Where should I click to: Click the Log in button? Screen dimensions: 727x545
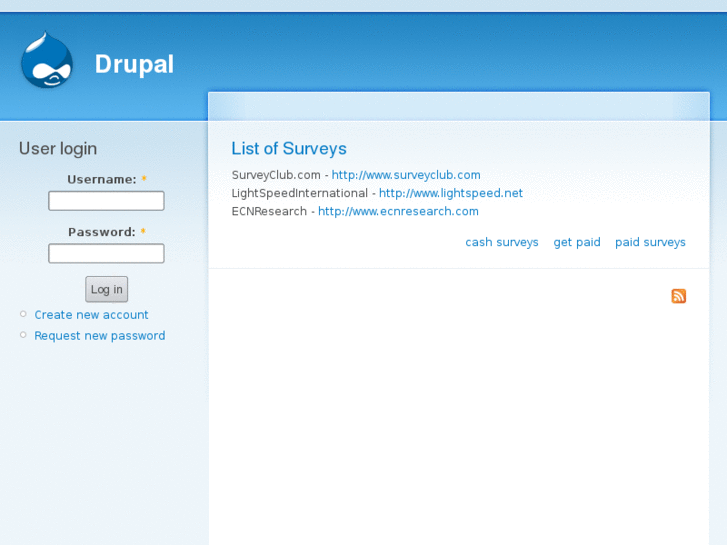(107, 289)
